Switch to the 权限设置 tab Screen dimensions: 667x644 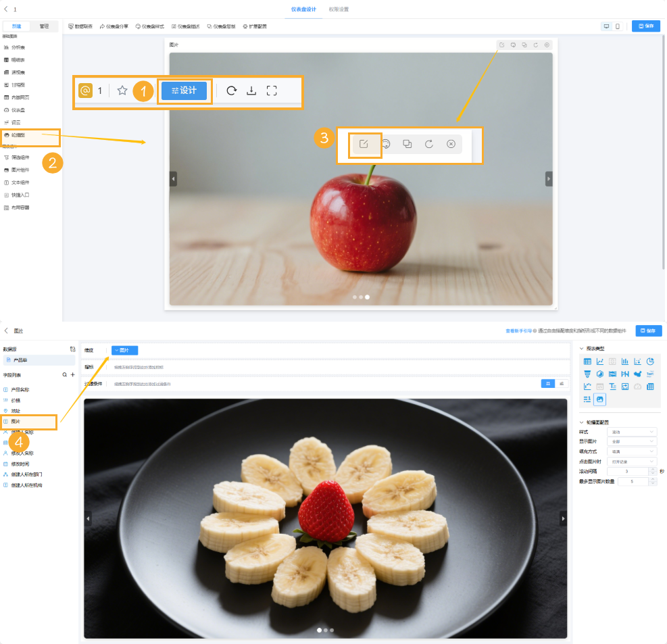click(339, 9)
